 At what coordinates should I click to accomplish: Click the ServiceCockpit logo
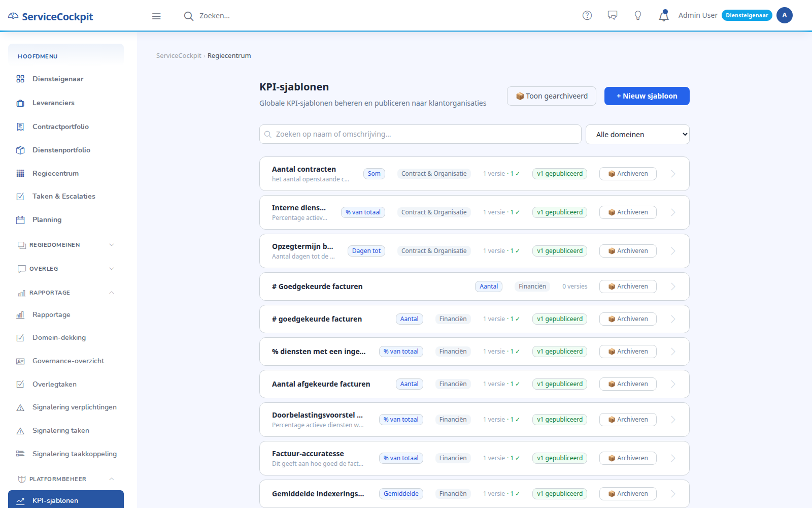(51, 16)
